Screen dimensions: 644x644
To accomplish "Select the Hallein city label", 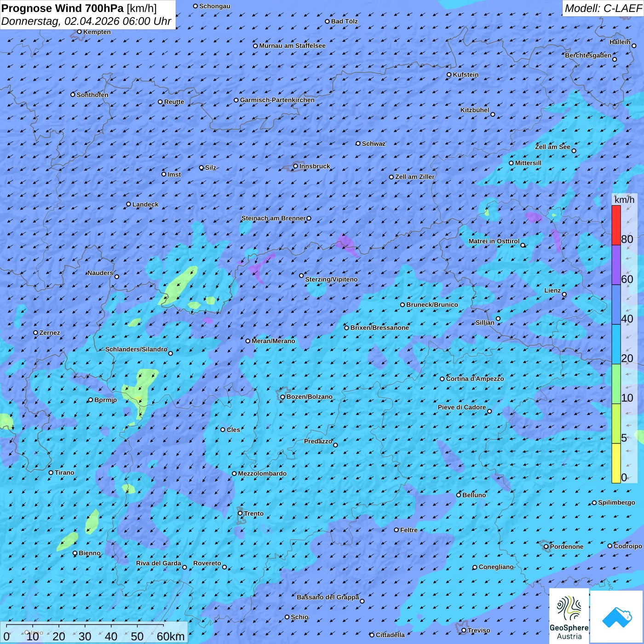I will point(620,42).
